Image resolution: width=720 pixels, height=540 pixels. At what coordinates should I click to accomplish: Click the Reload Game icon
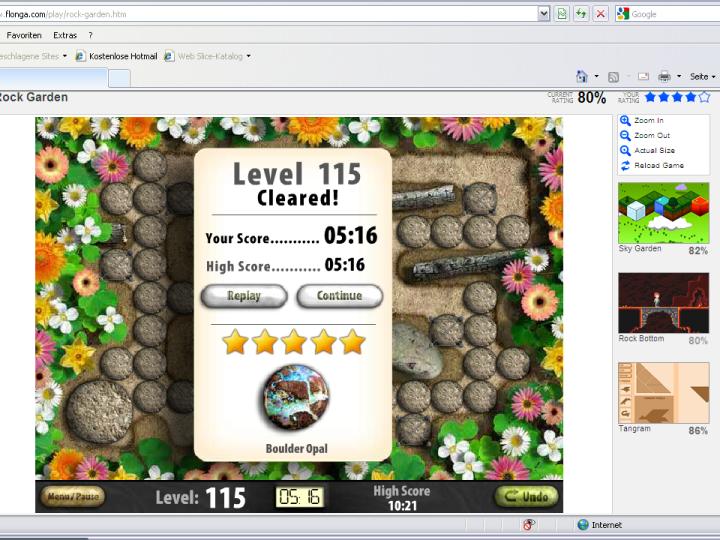(x=626, y=166)
